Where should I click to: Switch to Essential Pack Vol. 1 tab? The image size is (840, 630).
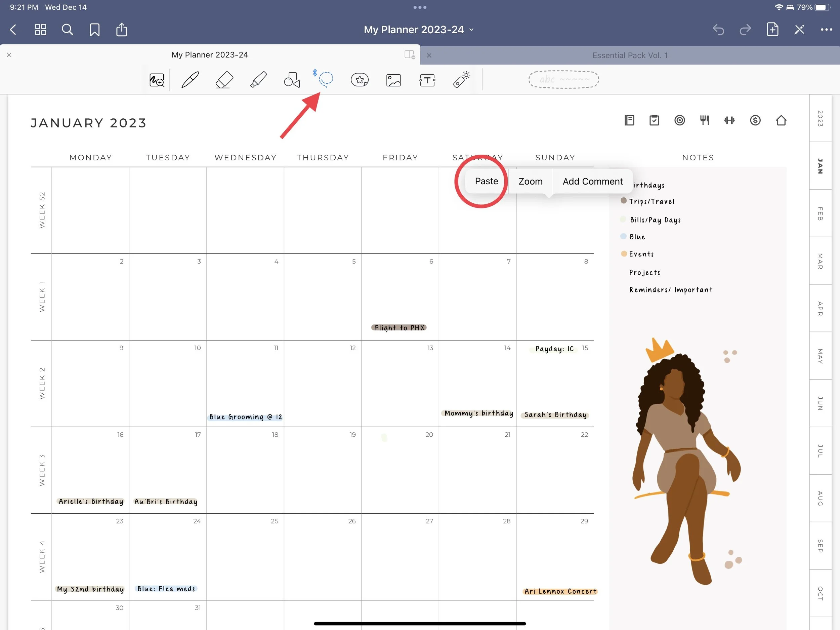(629, 55)
